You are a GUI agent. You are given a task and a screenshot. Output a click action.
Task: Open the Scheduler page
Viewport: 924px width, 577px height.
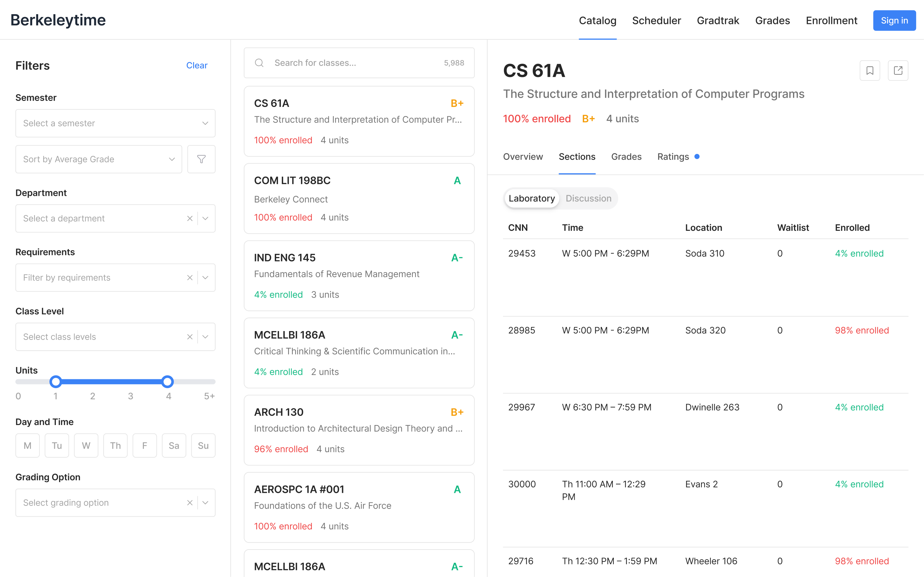coord(656,20)
